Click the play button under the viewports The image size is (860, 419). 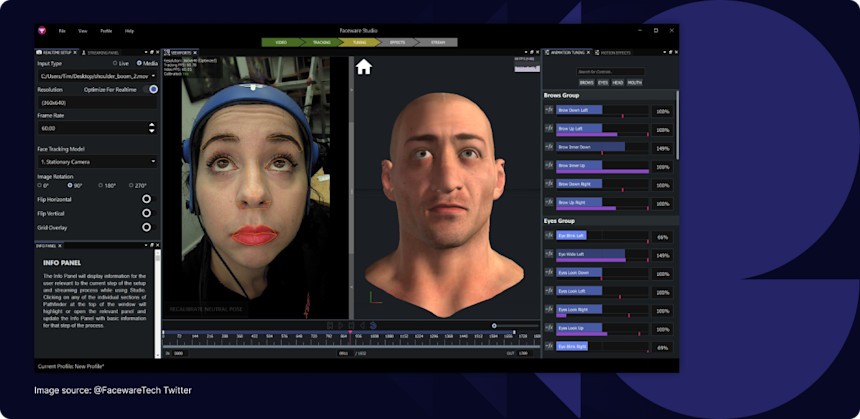point(341,325)
